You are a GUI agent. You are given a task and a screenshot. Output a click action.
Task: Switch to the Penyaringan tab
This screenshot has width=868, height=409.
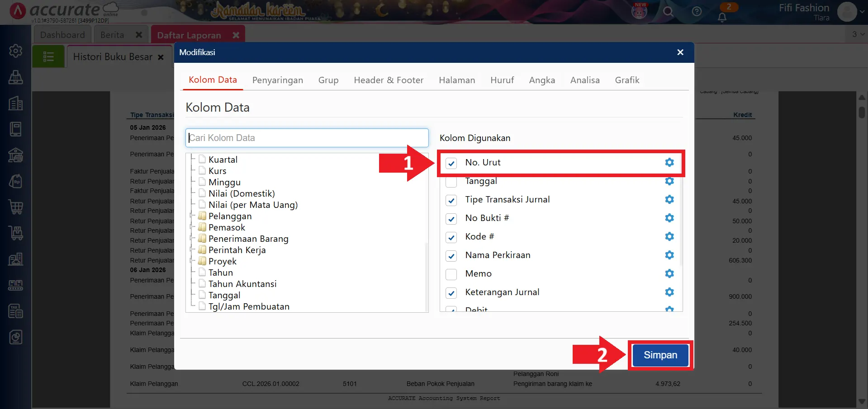point(277,80)
